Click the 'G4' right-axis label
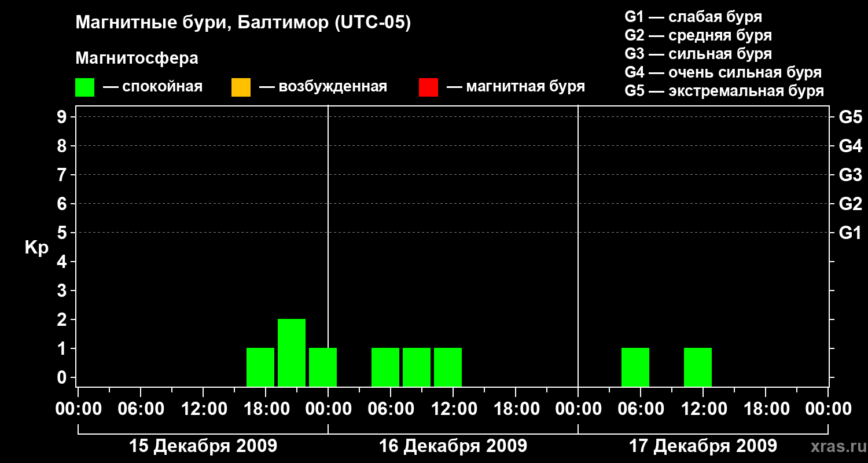This screenshot has width=868, height=463. click(850, 146)
